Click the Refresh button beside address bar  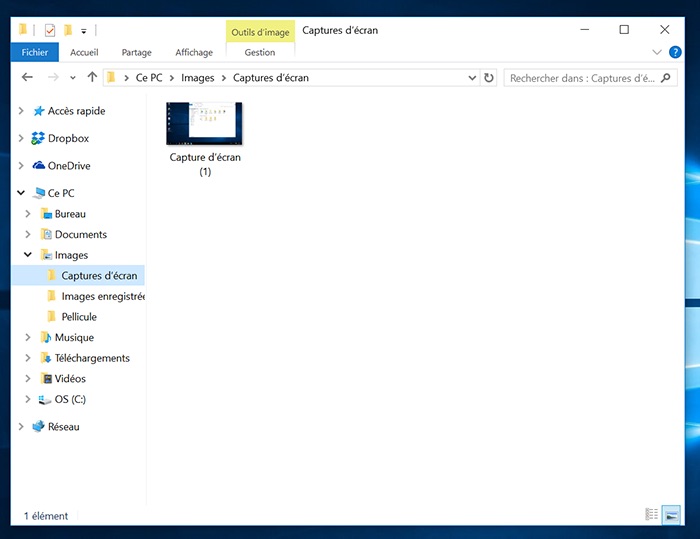[489, 77]
